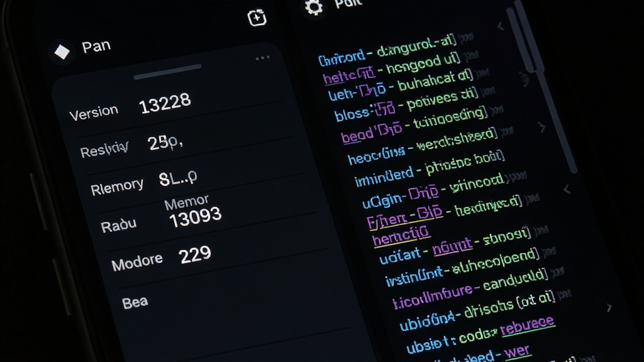
Task: Expand the chevron beside the ubidting line
Action: (609, 307)
